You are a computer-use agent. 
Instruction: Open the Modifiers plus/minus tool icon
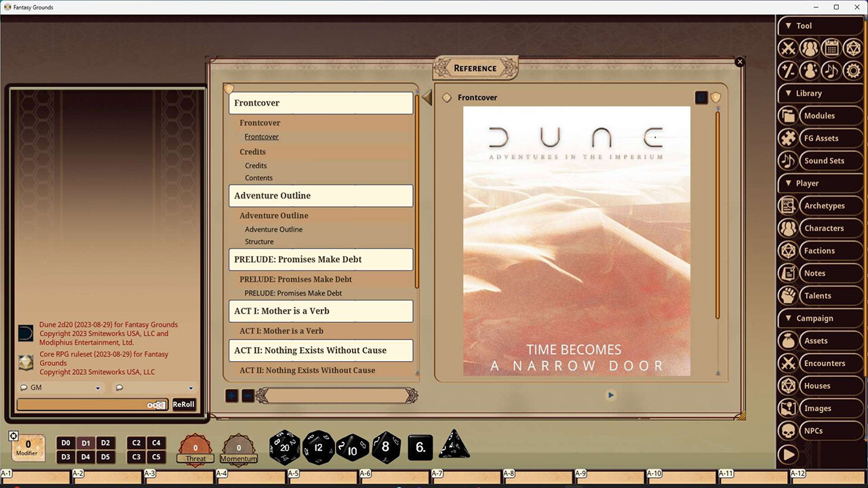pos(788,70)
